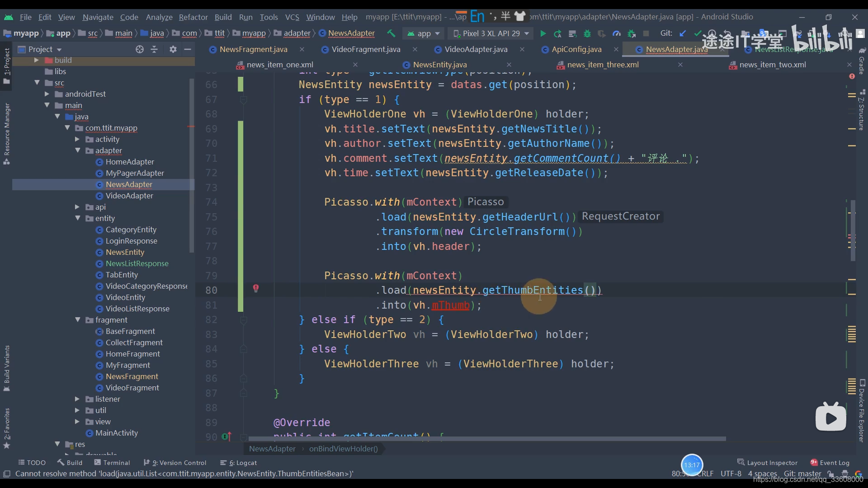Image resolution: width=868 pixels, height=488 pixels.
Task: Open the Event Log
Action: (830, 463)
